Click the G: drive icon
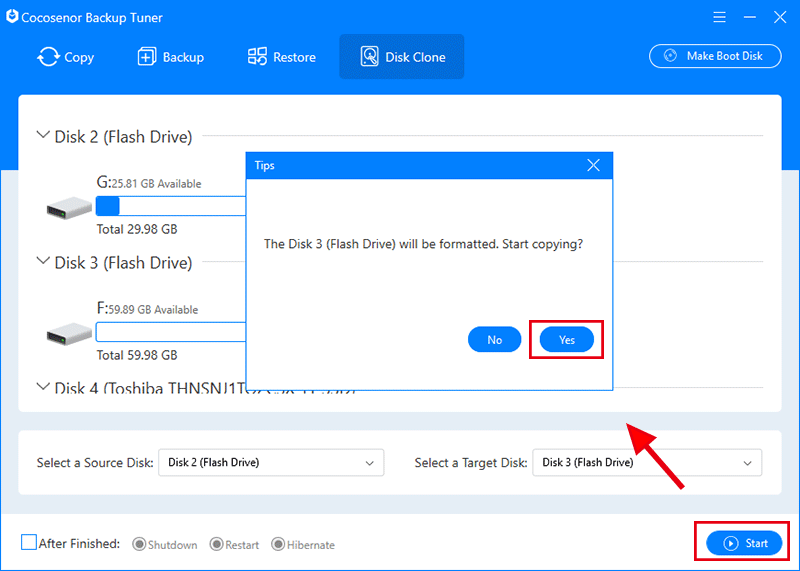800x571 pixels. [69, 208]
